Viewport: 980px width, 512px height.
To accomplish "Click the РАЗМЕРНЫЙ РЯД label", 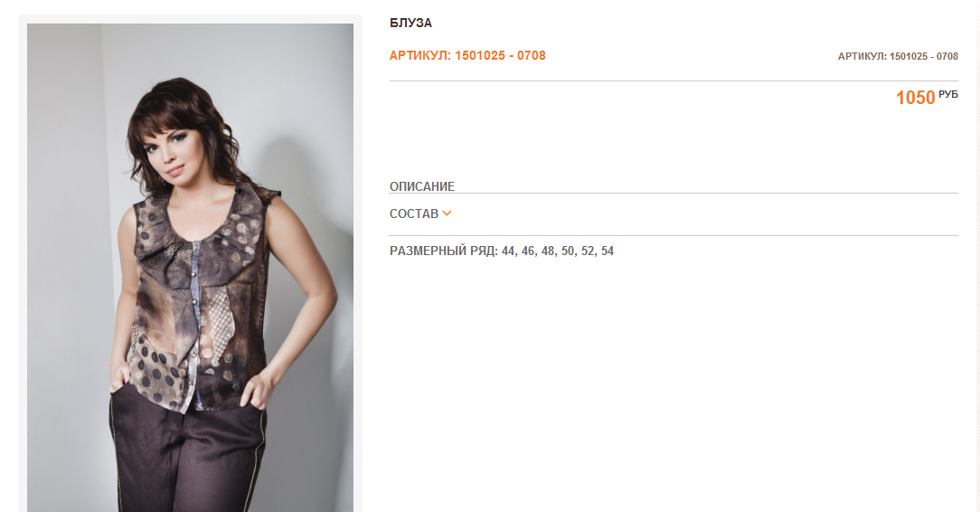I will 443,251.
